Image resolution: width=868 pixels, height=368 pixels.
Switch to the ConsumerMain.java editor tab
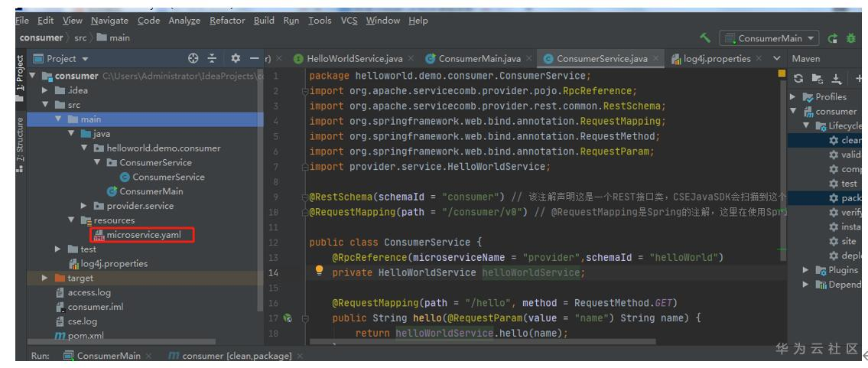coord(480,58)
